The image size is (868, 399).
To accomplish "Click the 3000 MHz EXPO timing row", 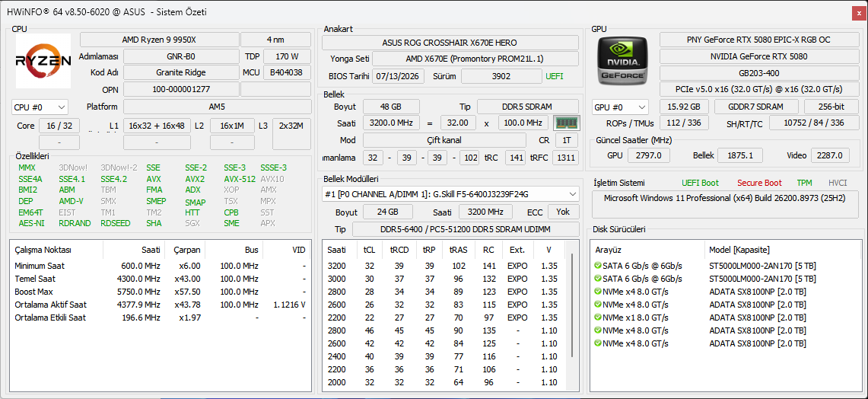I will pos(444,279).
